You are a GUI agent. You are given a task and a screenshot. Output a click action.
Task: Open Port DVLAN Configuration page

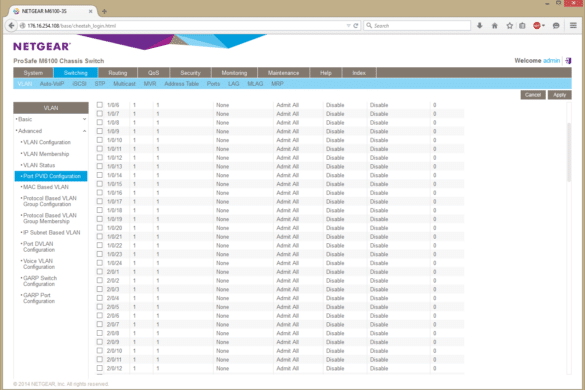tap(38, 247)
